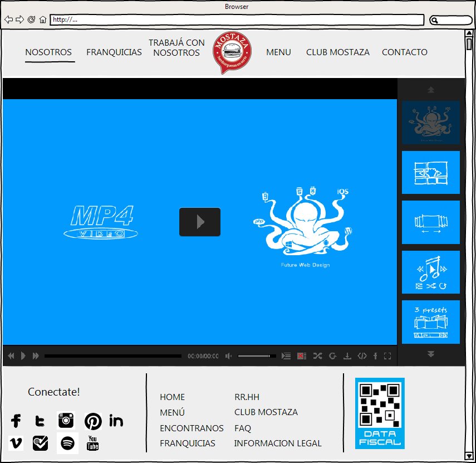Select the '3 presets' playlist thumbnail
This screenshot has height=463, width=476.
(x=431, y=322)
